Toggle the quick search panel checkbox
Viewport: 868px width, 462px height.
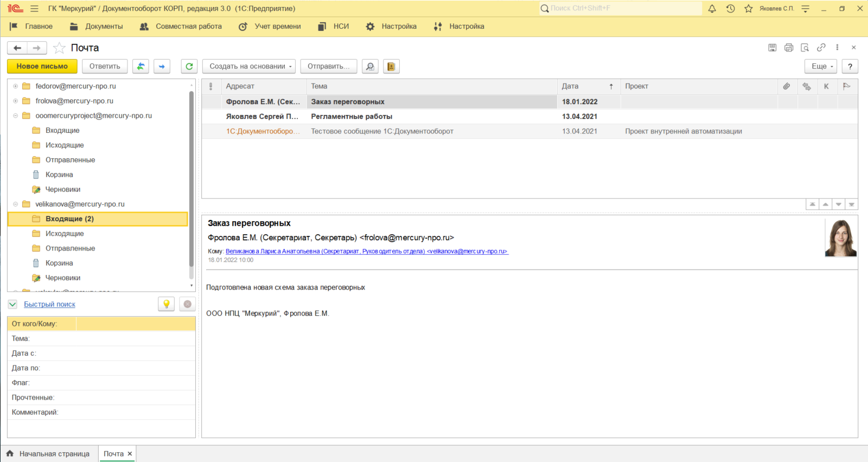tap(12, 304)
